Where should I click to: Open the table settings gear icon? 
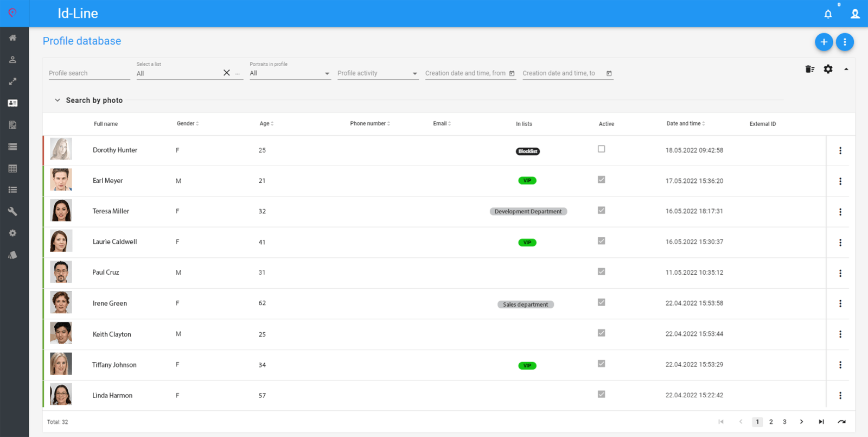pos(828,69)
